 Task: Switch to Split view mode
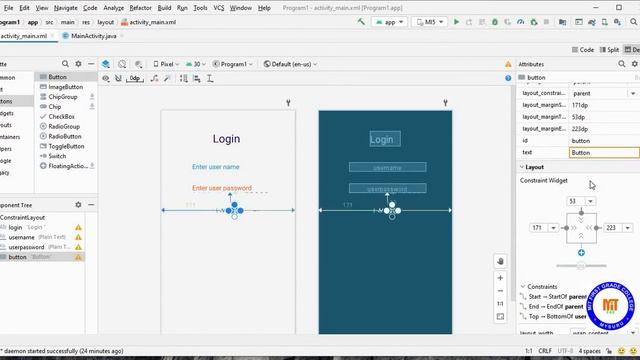pyautogui.click(x=609, y=50)
